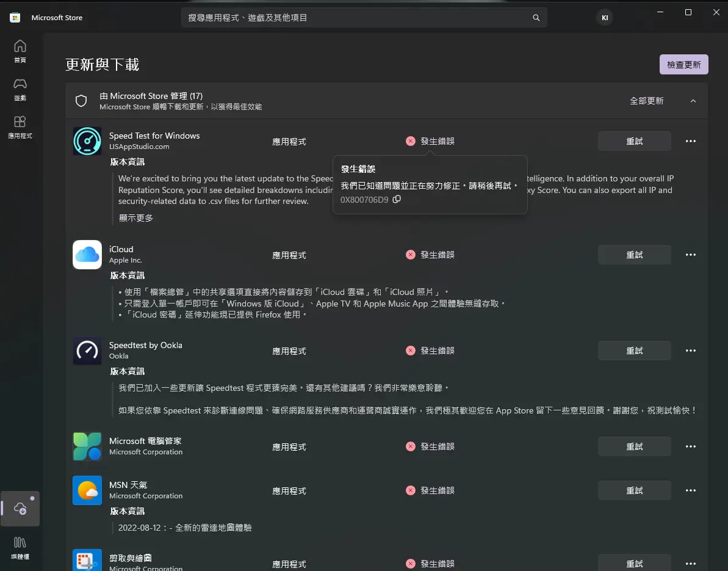Click the Microsoft Store logo icon

click(x=15, y=18)
